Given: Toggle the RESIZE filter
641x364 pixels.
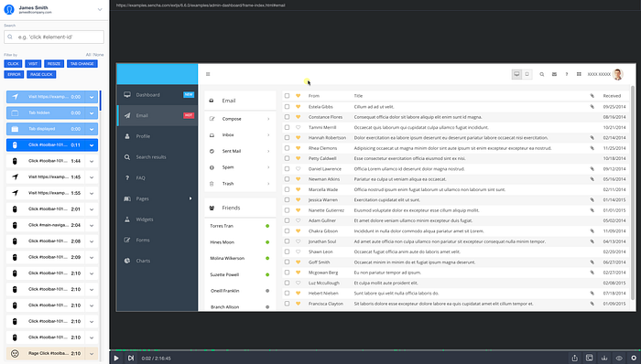Looking at the screenshot, I should click(x=54, y=64).
